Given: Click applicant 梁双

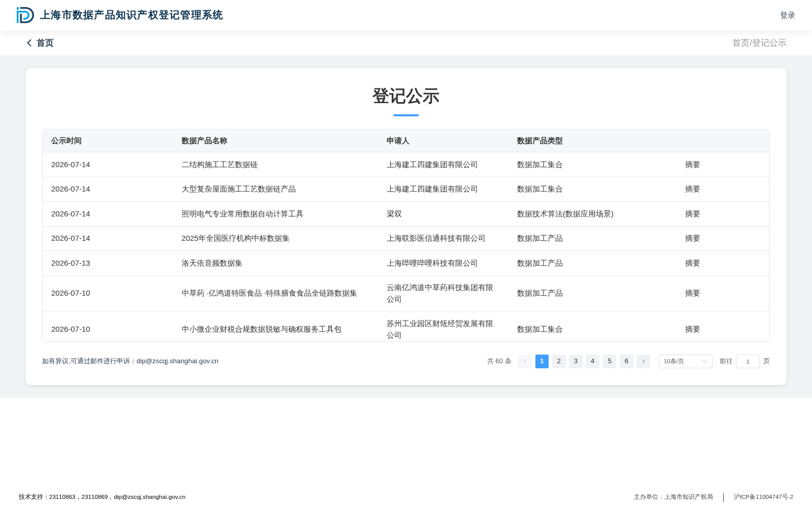Looking at the screenshot, I should [394, 214].
